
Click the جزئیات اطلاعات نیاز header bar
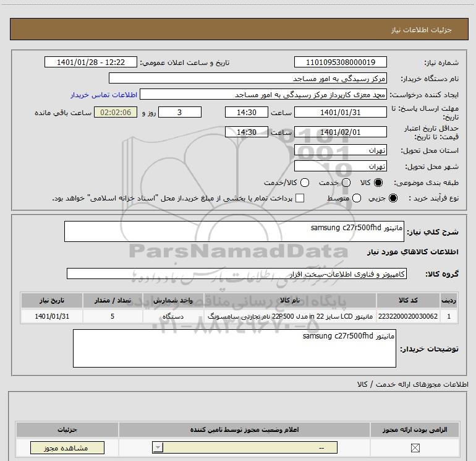(239, 29)
